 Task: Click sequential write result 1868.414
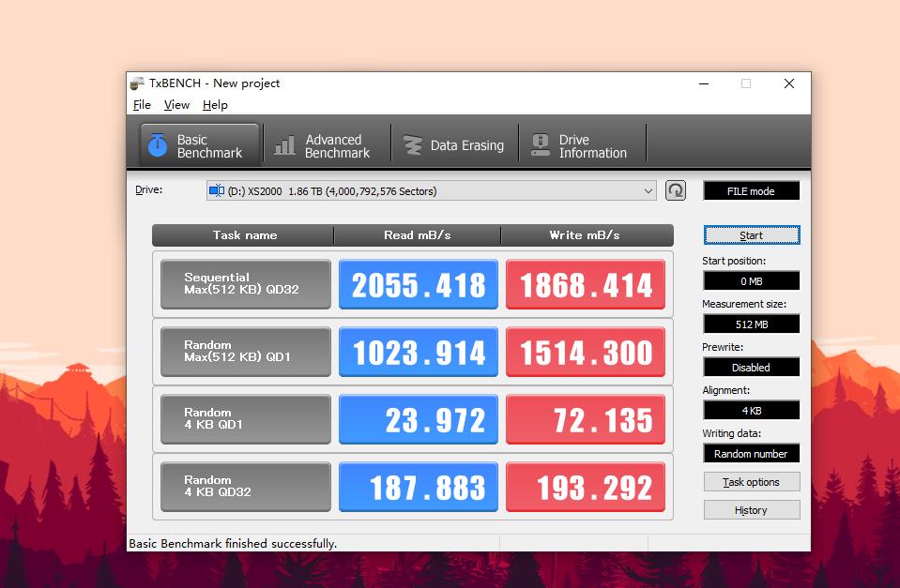pyautogui.click(x=586, y=284)
